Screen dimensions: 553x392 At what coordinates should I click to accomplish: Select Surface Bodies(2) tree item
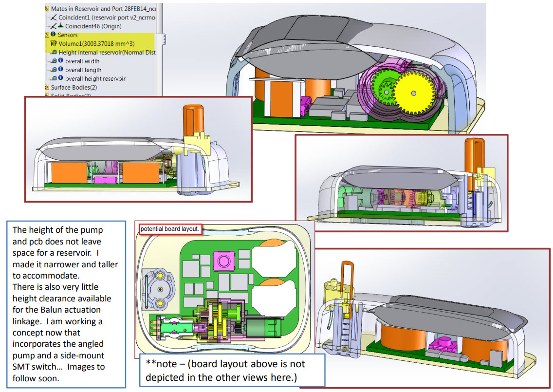pos(74,87)
